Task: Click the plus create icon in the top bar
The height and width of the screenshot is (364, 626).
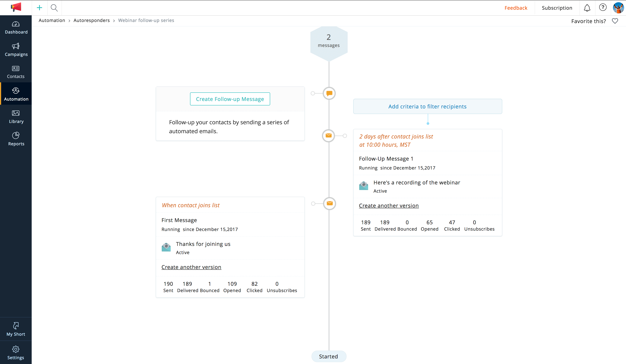Action: point(39,8)
